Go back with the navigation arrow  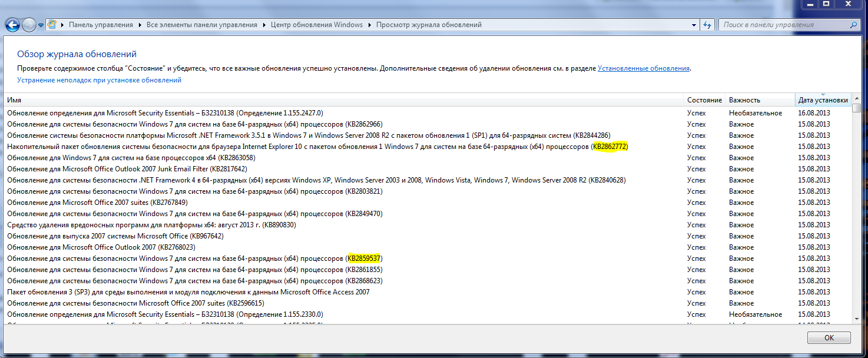click(12, 25)
